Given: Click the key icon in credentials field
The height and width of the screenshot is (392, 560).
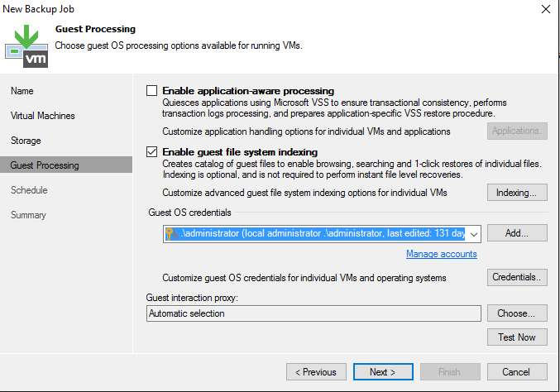Looking at the screenshot, I should (172, 234).
